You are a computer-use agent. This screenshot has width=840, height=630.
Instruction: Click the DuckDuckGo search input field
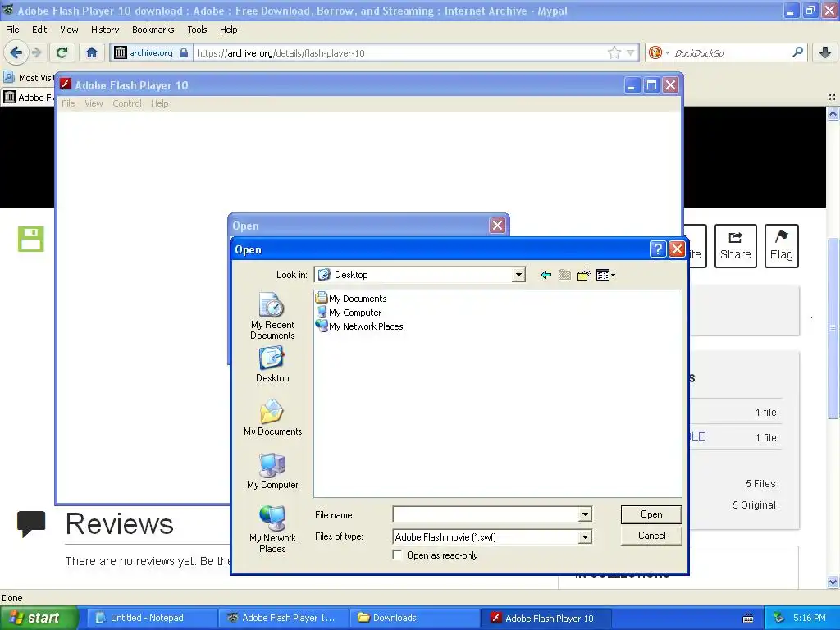tap(730, 52)
